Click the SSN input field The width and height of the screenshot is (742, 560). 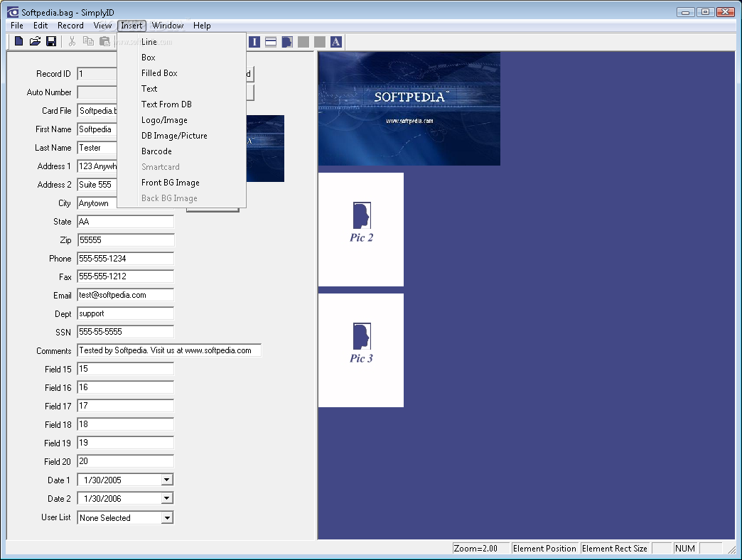tap(125, 332)
